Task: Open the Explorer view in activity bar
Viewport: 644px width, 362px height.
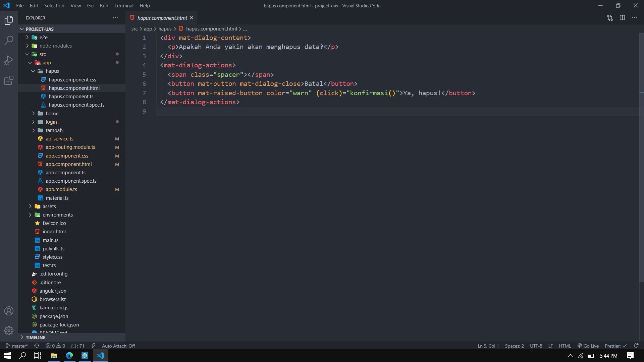Action: (x=9, y=20)
